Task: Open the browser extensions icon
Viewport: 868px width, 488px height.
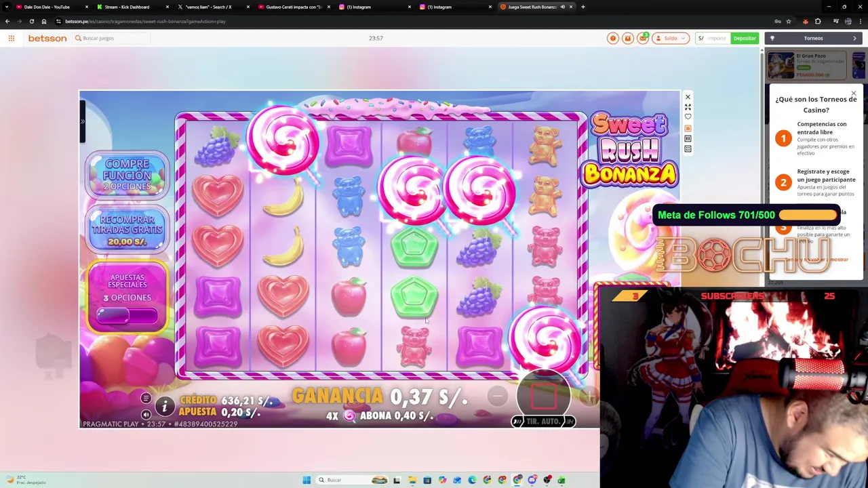Action: tap(818, 21)
